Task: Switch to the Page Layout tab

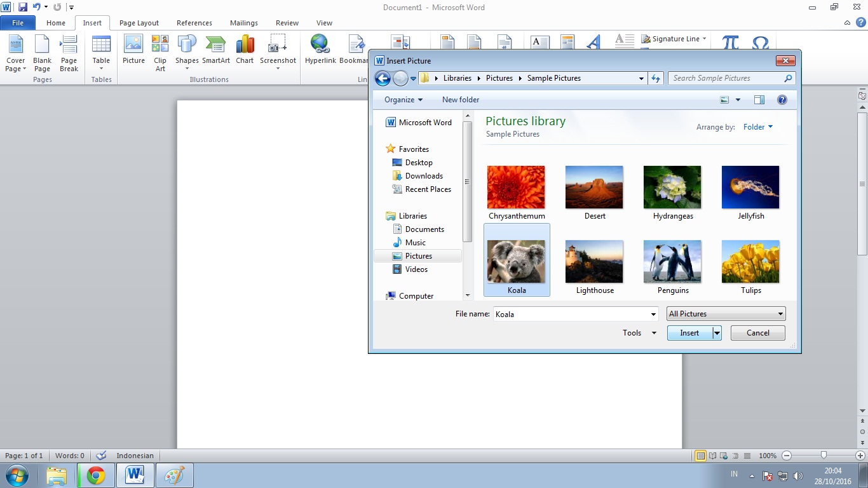Action: point(139,23)
